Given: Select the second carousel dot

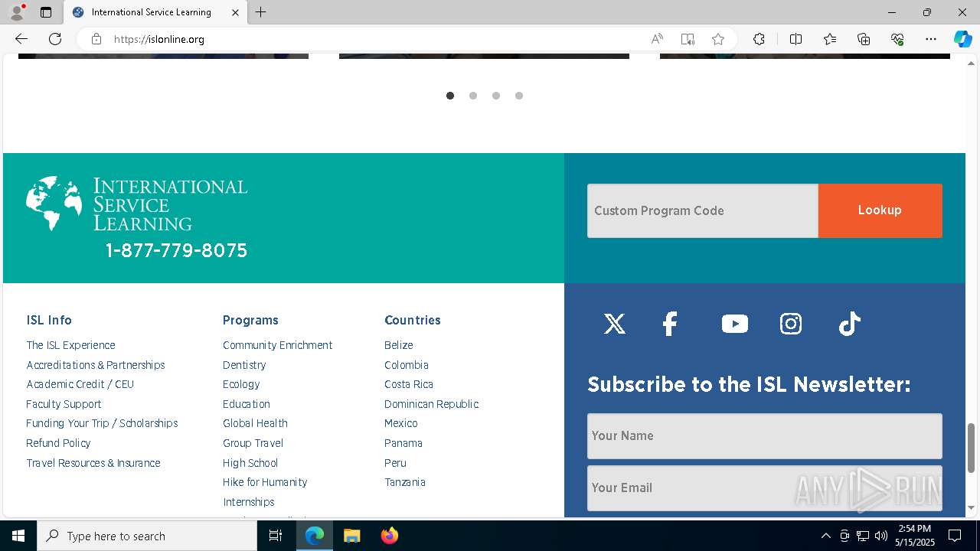Looking at the screenshot, I should click(x=473, y=96).
